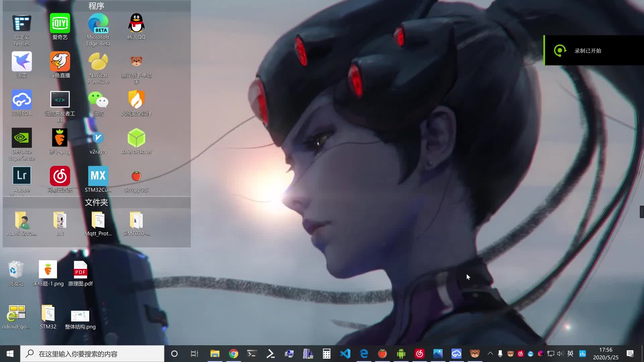Select the 萝卜.png file in Fences
644x362 pixels.
(x=60, y=141)
